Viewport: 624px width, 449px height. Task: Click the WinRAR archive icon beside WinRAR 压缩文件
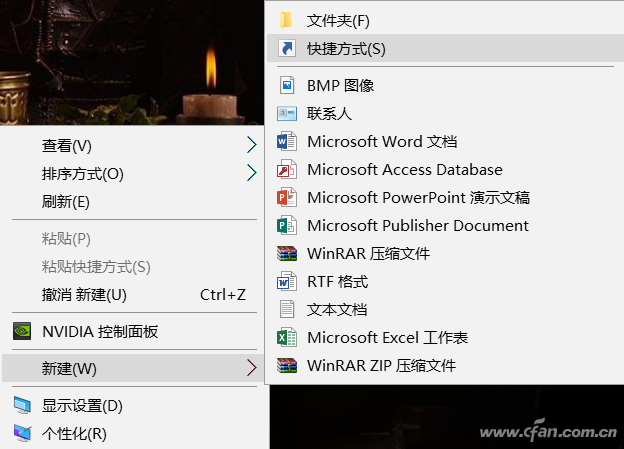pyautogui.click(x=287, y=254)
